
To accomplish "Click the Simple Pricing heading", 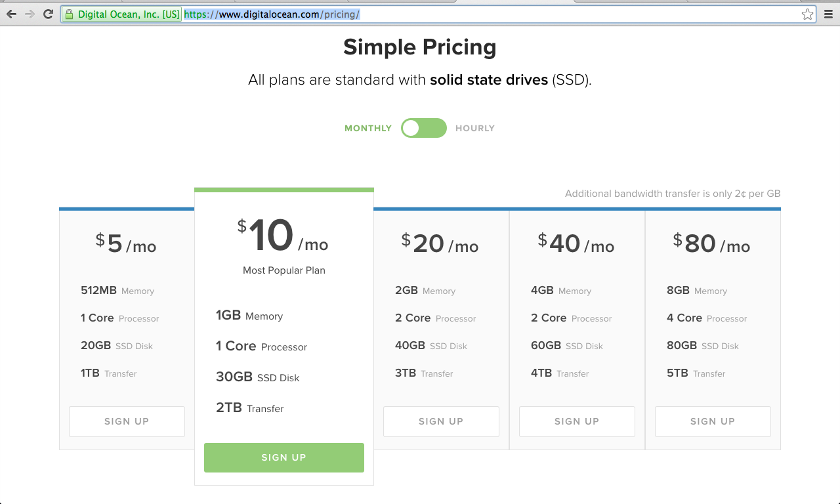I will click(x=419, y=47).
